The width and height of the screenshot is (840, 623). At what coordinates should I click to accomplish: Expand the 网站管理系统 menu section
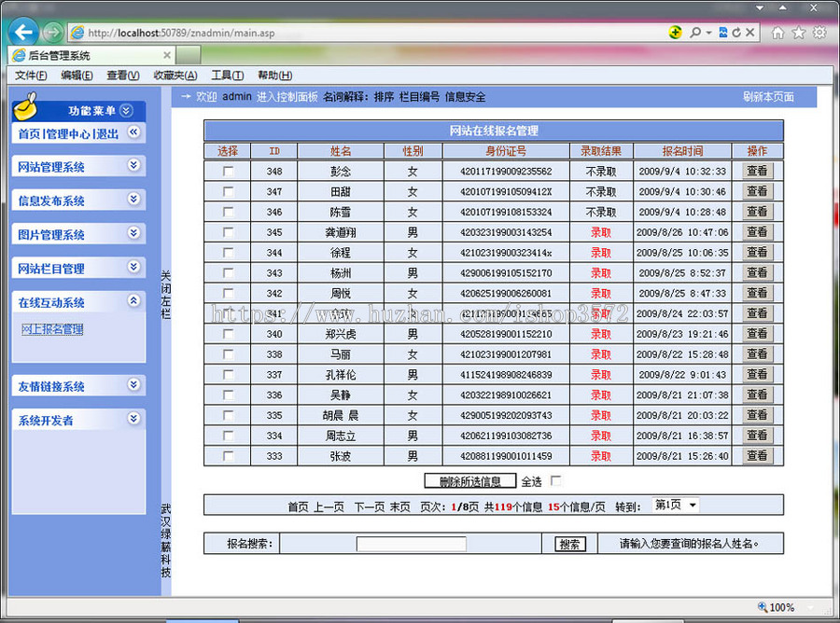point(133,165)
